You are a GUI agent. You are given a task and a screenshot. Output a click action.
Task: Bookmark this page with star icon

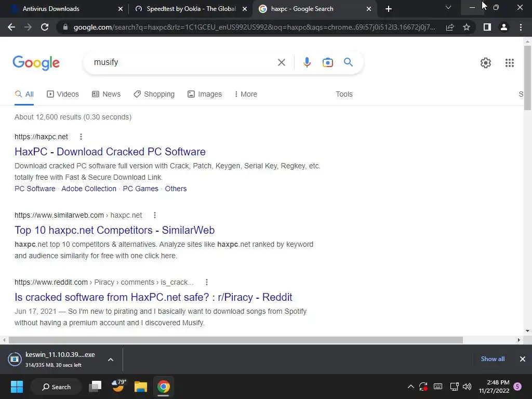pyautogui.click(x=467, y=27)
